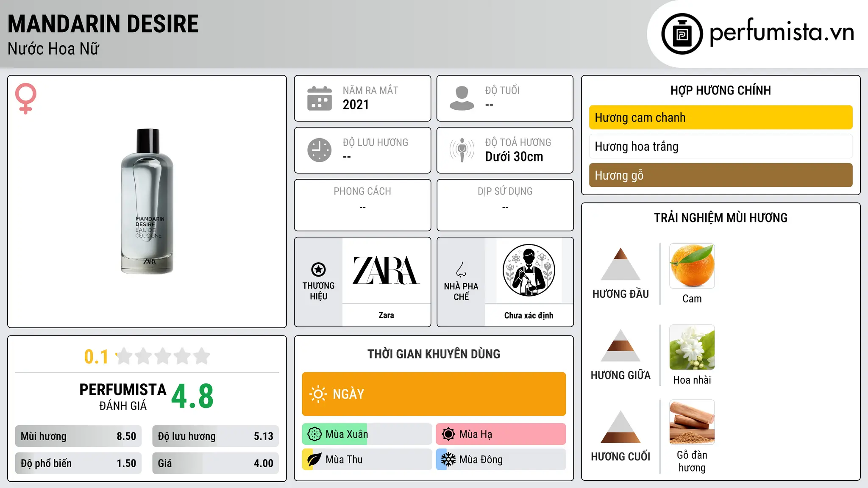Click the 'HỢP HƯƠNG CHÍNH' heading

721,90
